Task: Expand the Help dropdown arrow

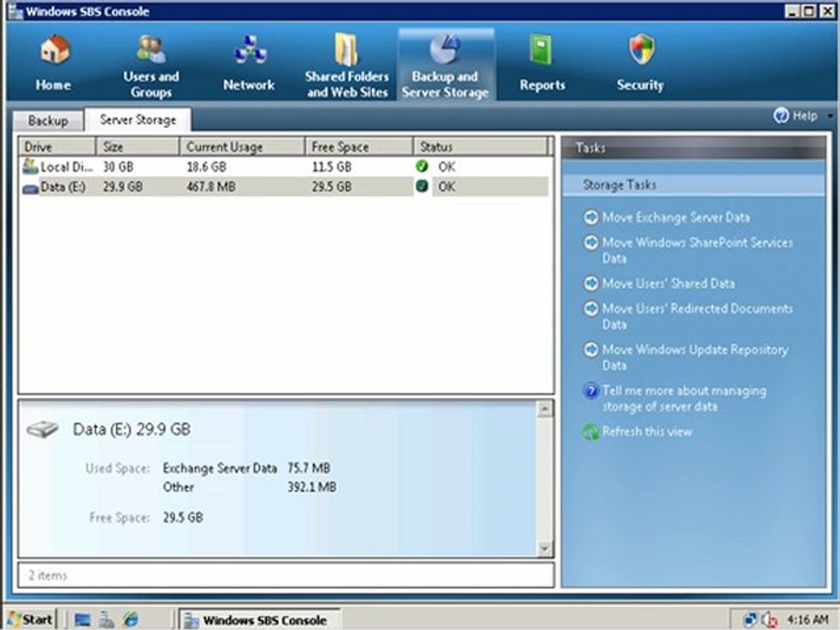Action: click(x=829, y=115)
